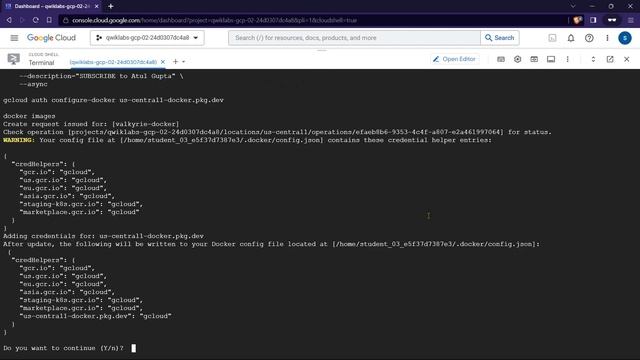This screenshot has height=360, width=640.
Task: Open Web Preview icon
Action: 534,59
